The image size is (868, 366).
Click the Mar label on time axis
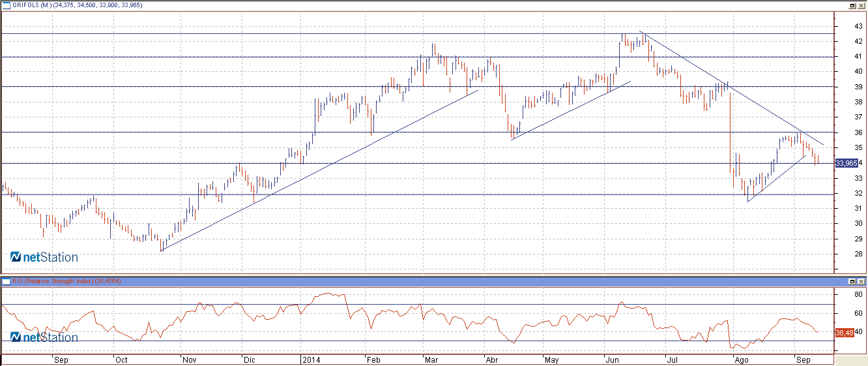coord(431,359)
